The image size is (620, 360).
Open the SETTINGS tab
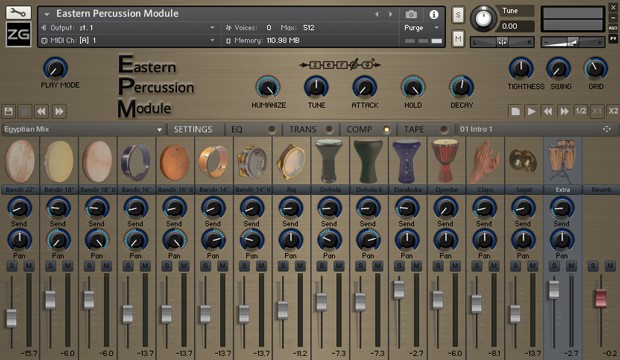193,129
